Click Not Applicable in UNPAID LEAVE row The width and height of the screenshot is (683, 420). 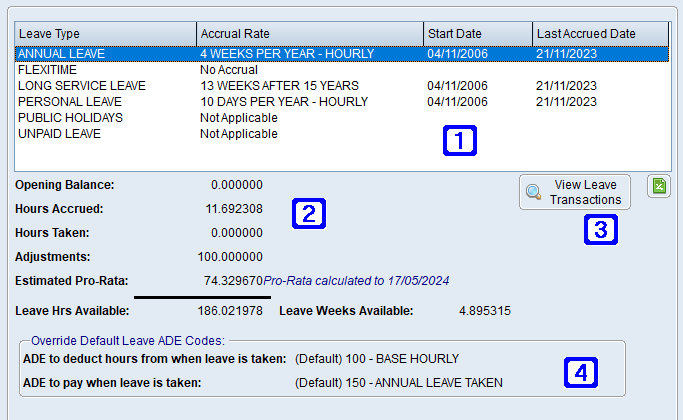(x=239, y=134)
